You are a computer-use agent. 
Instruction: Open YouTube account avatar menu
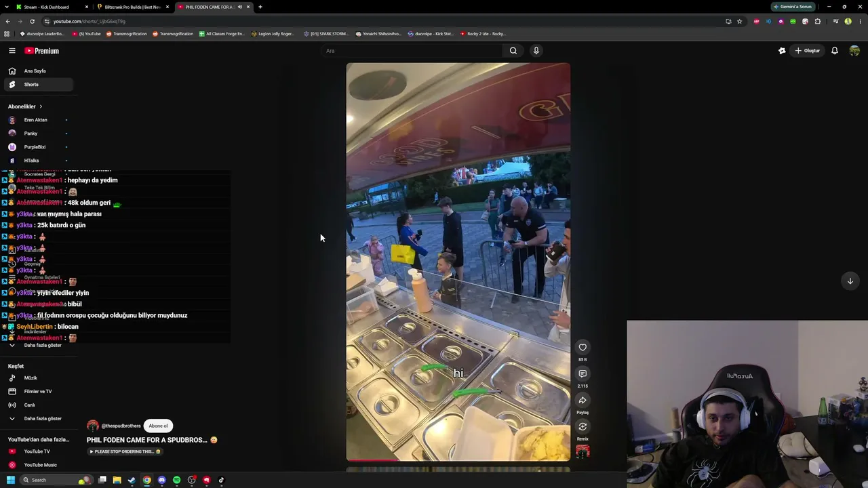[854, 51]
